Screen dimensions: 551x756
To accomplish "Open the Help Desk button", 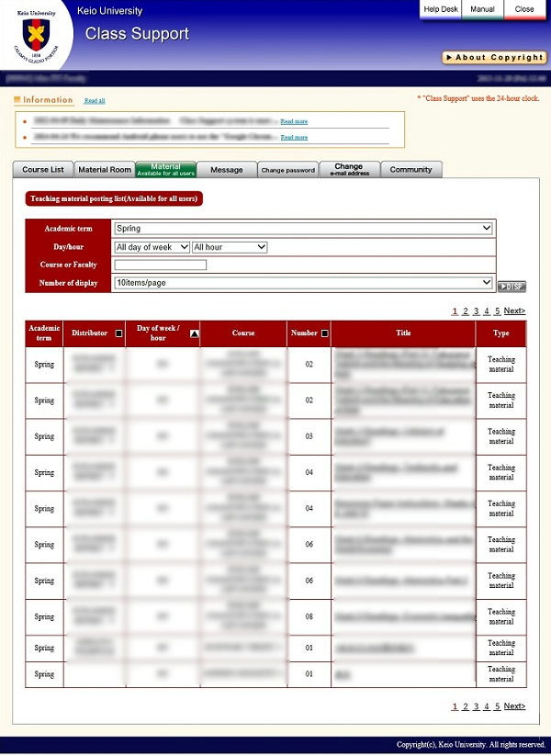I will pyautogui.click(x=440, y=9).
